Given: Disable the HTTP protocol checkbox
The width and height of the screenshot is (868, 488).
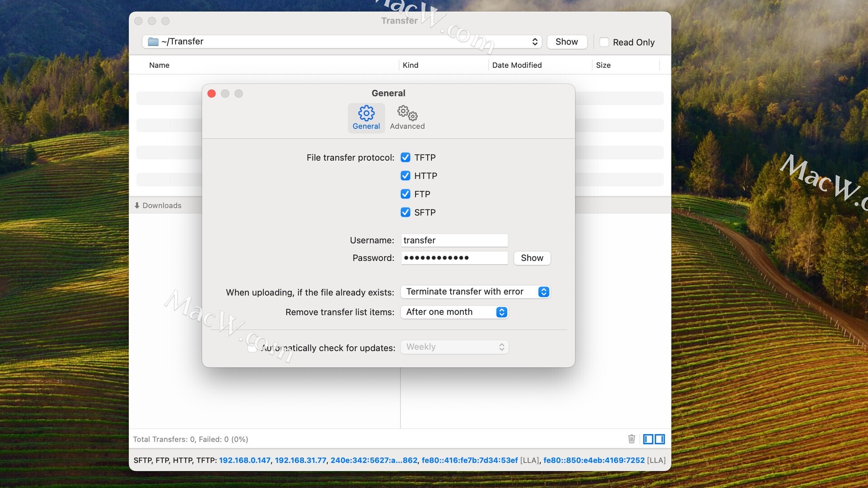Looking at the screenshot, I should 406,176.
